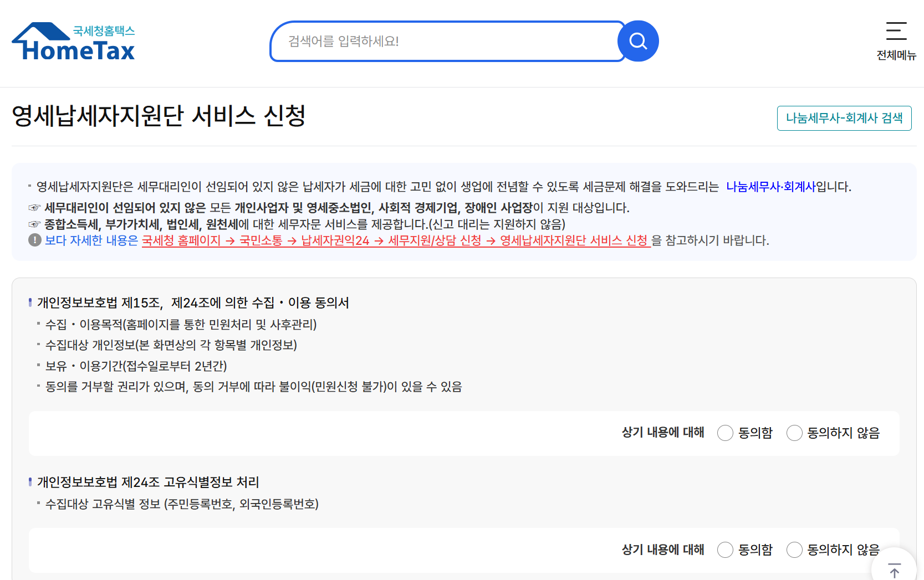This screenshot has width=924, height=580.
Task: Click the blue search magnifier button
Action: pos(638,41)
